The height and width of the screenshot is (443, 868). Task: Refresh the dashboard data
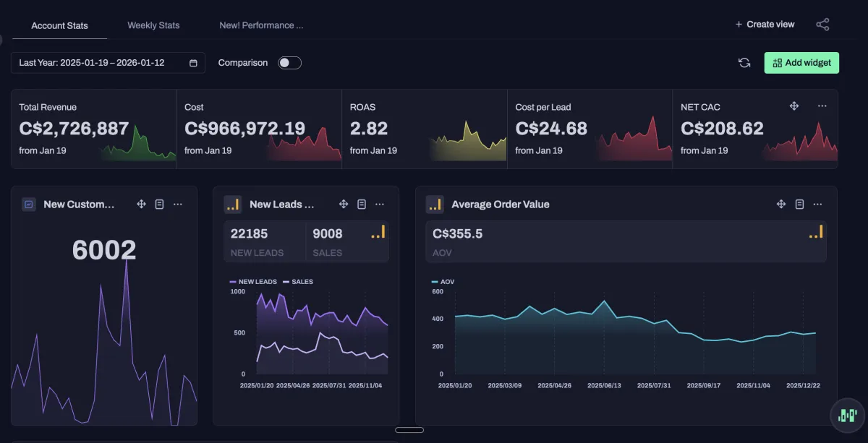[744, 63]
